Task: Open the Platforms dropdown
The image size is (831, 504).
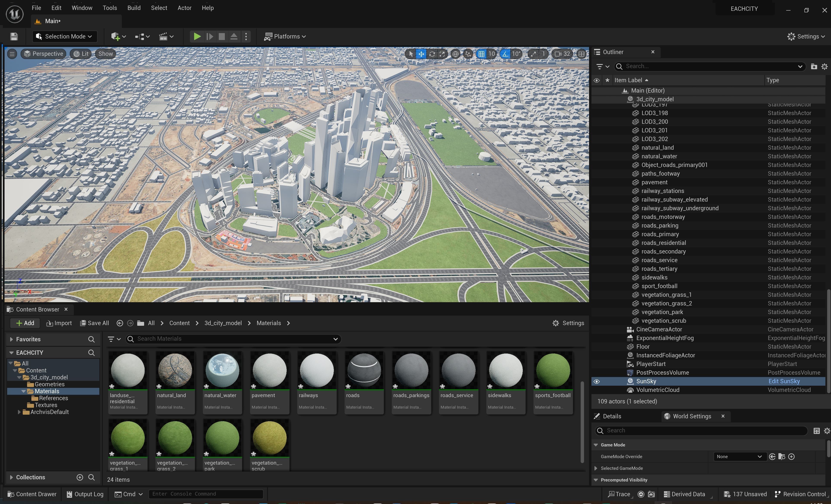Action: (285, 36)
